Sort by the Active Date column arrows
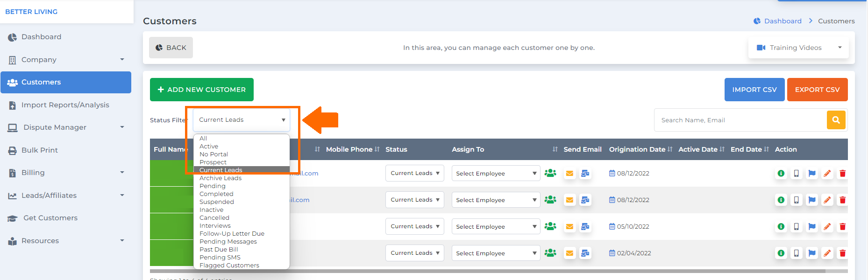Screen dimensions: 868x280 coord(722,149)
